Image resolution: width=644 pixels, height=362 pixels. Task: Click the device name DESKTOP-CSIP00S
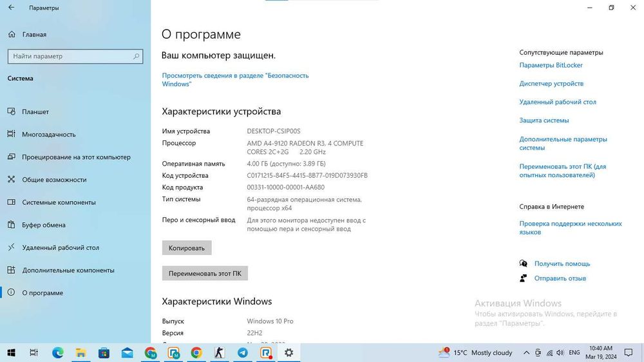[274, 131]
